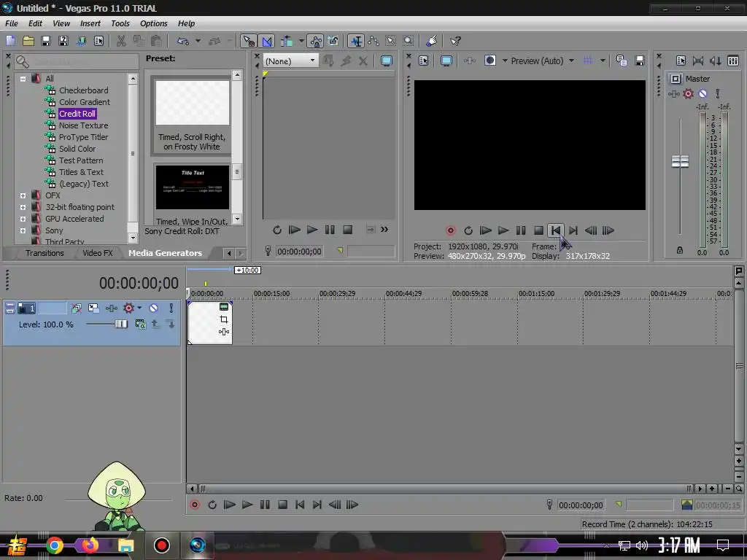The height and width of the screenshot is (560, 747).
Task: Click Video Preview on External Monitor icon
Action: click(446, 61)
